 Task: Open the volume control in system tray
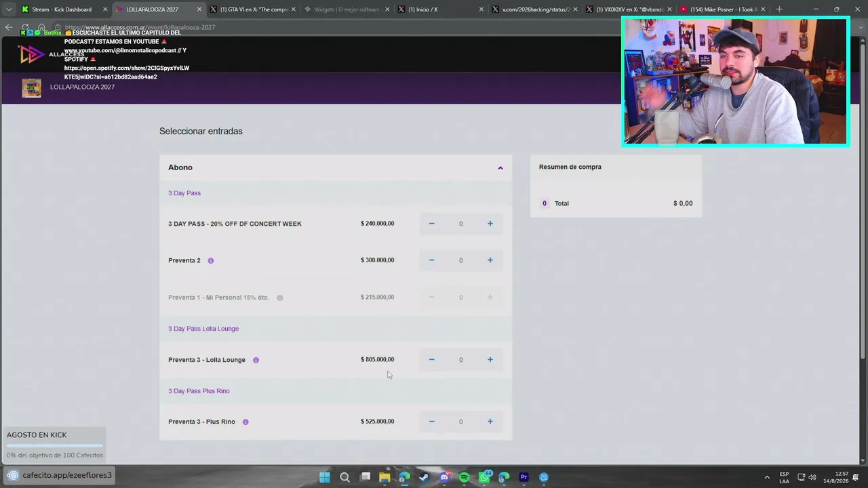812,477
